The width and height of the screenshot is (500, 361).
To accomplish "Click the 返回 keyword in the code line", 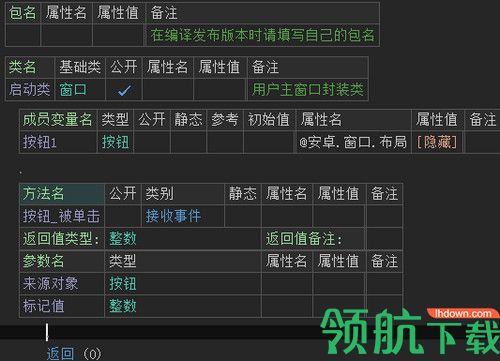I will [60, 354].
